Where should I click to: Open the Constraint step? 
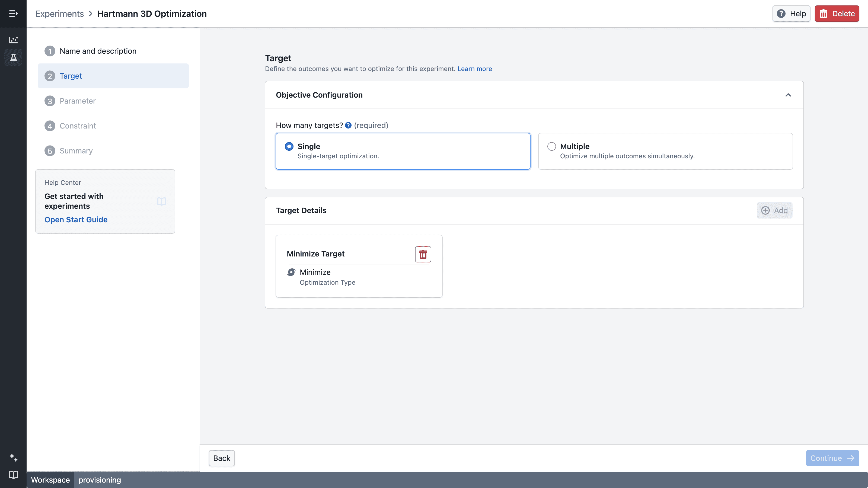pyautogui.click(x=113, y=126)
